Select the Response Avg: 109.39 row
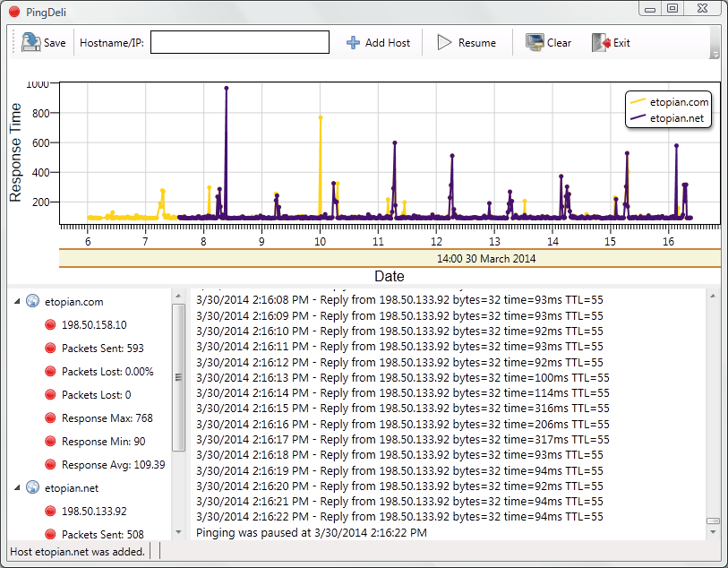Screen dimensions: 728x568 click(114, 464)
